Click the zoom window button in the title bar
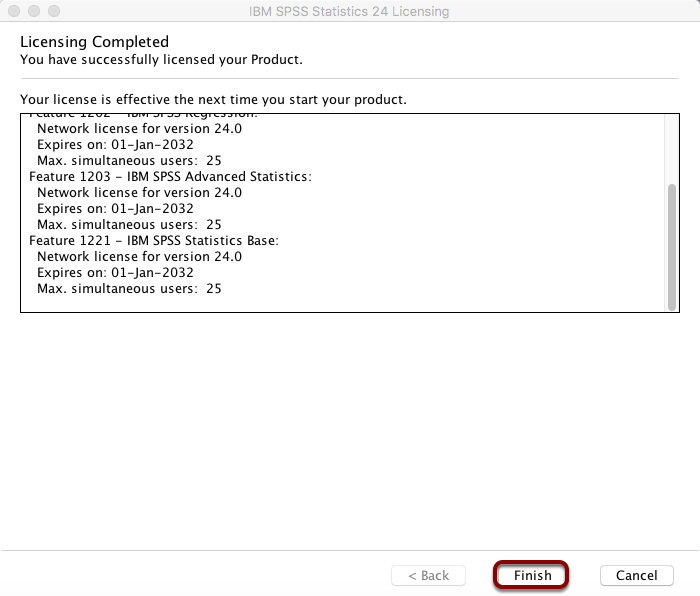Screen dimensions: 700x596 click(x=54, y=11)
